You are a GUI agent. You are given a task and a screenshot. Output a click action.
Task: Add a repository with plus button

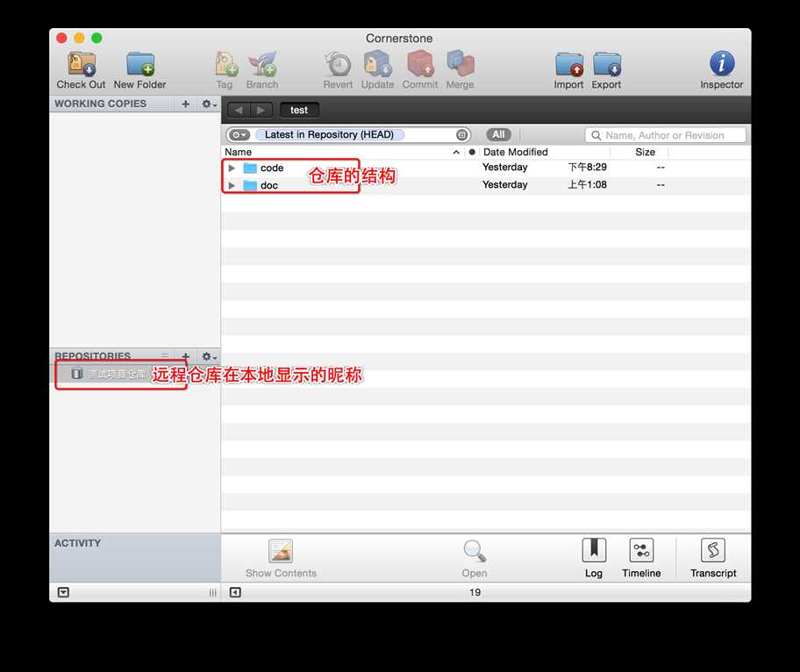click(x=186, y=356)
